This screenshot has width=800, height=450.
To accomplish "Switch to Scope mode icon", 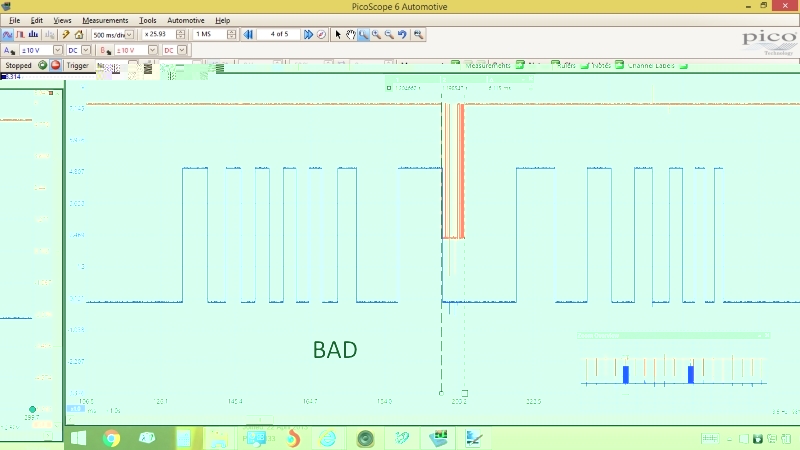I will [7, 35].
